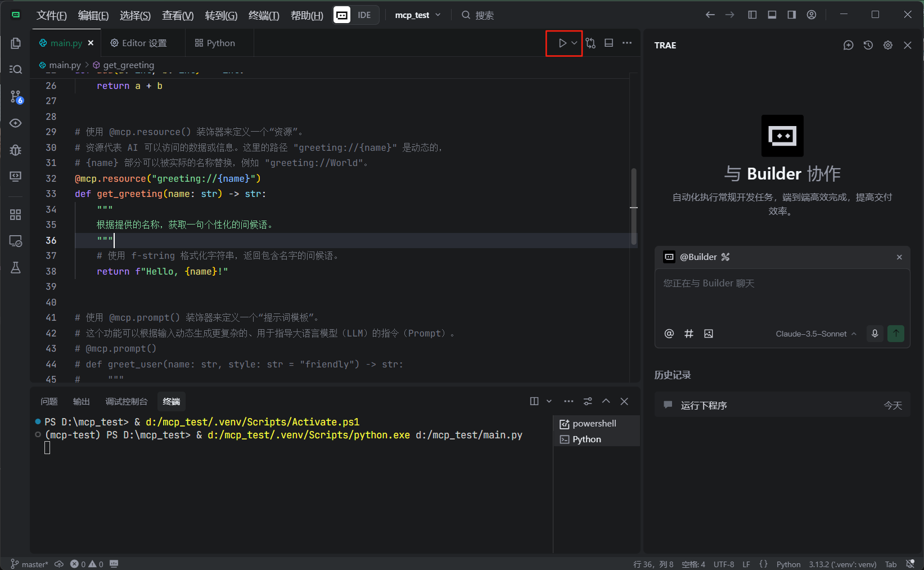Toggle the right sidebar layout in title bar

click(x=792, y=15)
